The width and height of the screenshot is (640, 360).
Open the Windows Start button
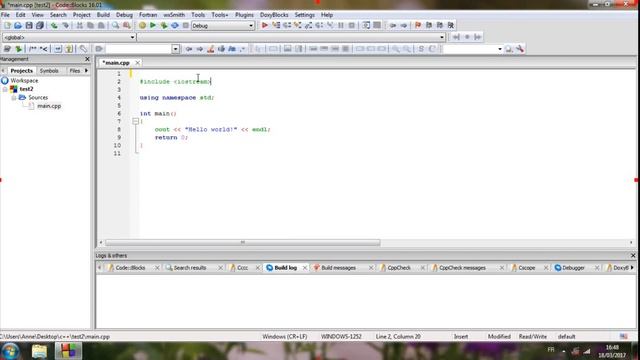pos(10,351)
